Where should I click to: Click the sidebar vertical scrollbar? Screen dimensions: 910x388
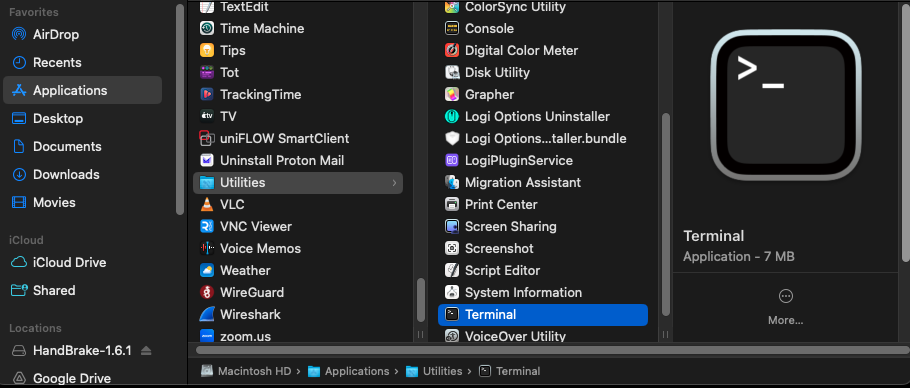180,110
